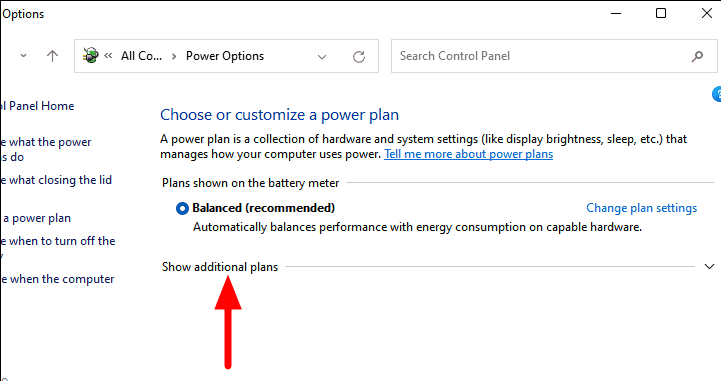Click the Power Options battery icon in address bar
Viewport: 721px width, 381px height.
[91, 56]
